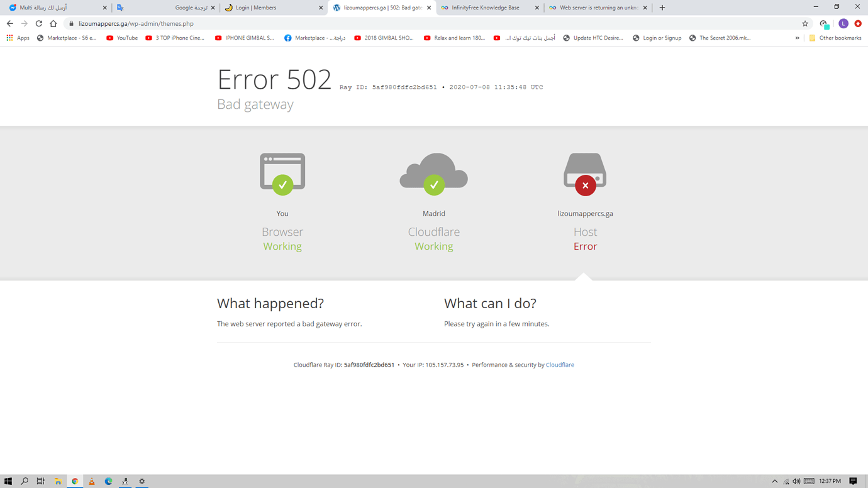Open the Windows Start menu
The height and width of the screenshot is (488, 868).
click(8, 481)
